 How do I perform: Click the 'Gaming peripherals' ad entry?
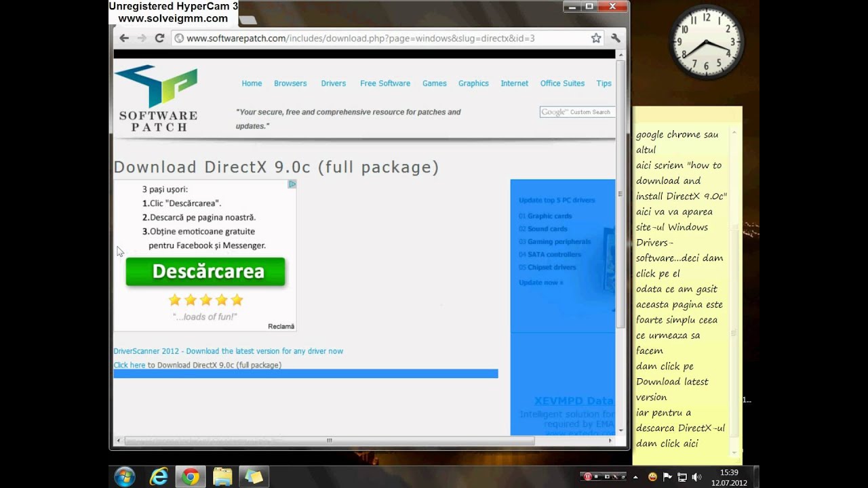point(559,241)
